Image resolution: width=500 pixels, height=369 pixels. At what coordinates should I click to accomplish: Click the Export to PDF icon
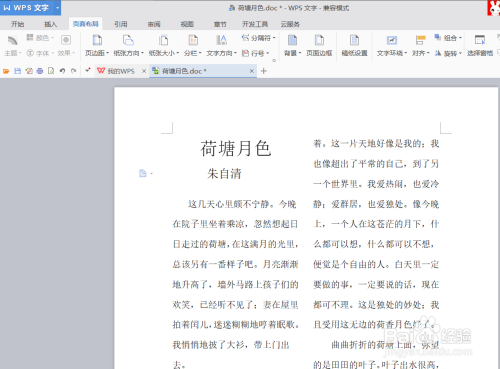pos(29,71)
